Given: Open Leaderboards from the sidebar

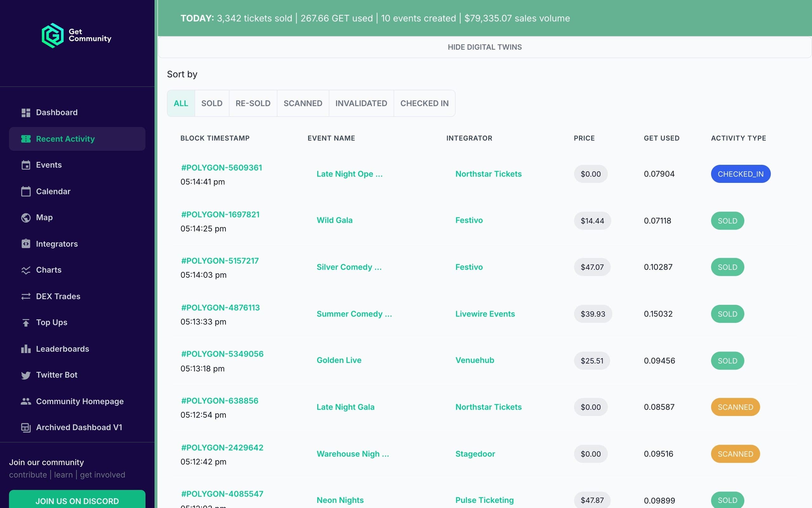Looking at the screenshot, I should coord(77,349).
